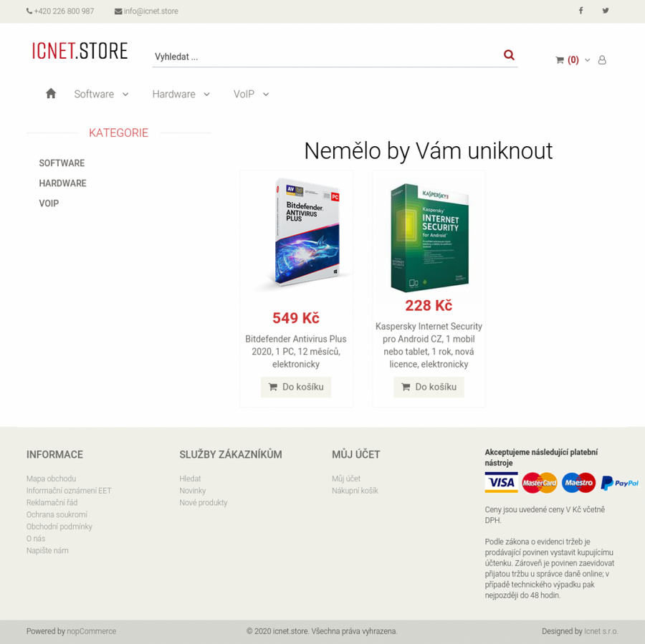Open the Obchodní podmínky footer link
645x644 pixels.
pos(59,527)
